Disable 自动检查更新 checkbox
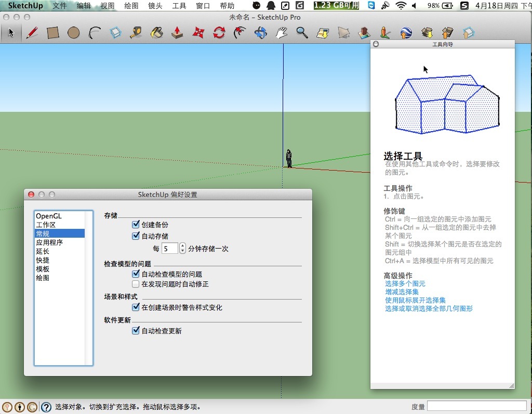The width and height of the screenshot is (532, 414). coord(136,331)
